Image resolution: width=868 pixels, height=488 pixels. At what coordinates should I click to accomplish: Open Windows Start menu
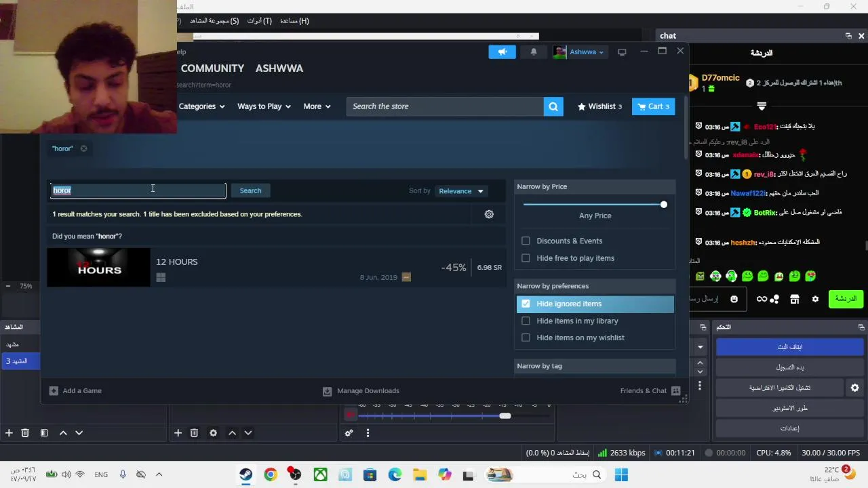[621, 475]
